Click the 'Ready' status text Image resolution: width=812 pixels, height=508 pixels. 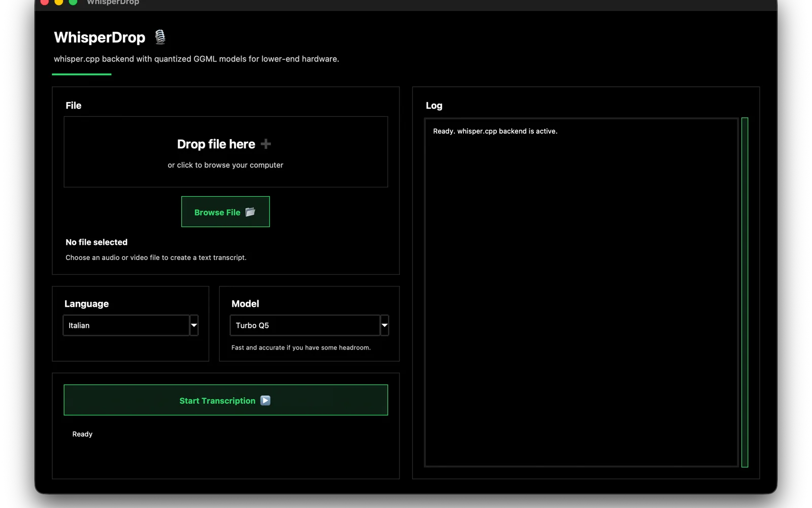click(82, 434)
